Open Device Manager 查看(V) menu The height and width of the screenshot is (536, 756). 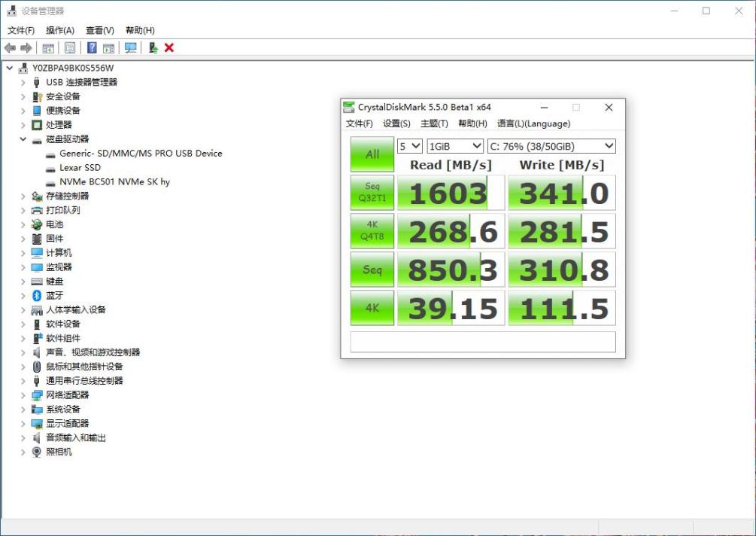click(x=100, y=30)
